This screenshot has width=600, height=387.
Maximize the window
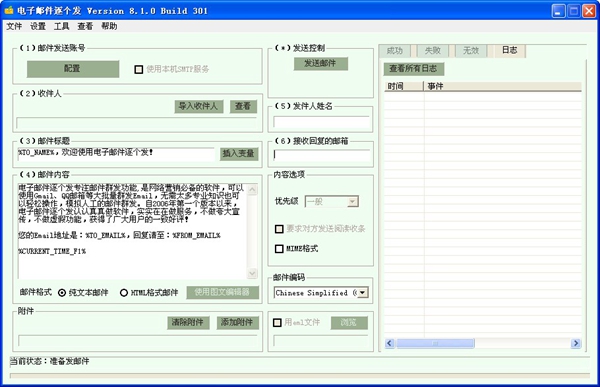[x=574, y=11]
